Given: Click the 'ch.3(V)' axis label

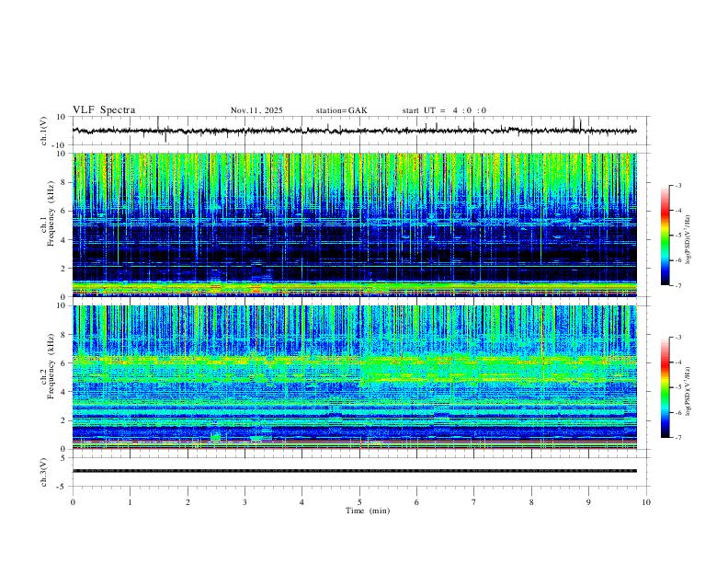Looking at the screenshot, I should tap(43, 472).
